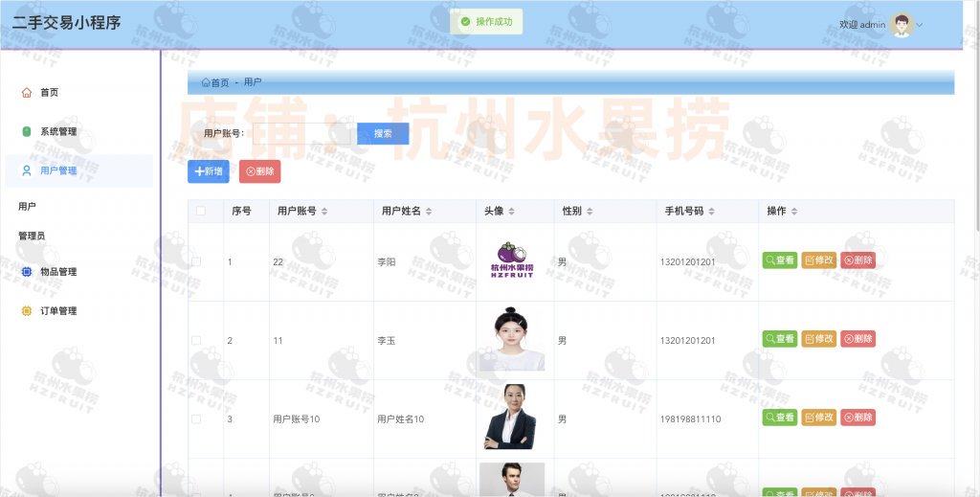Screen dimensions: 980x497
Task: Sort by 手机号码 column arrows
Action: pyautogui.click(x=711, y=212)
